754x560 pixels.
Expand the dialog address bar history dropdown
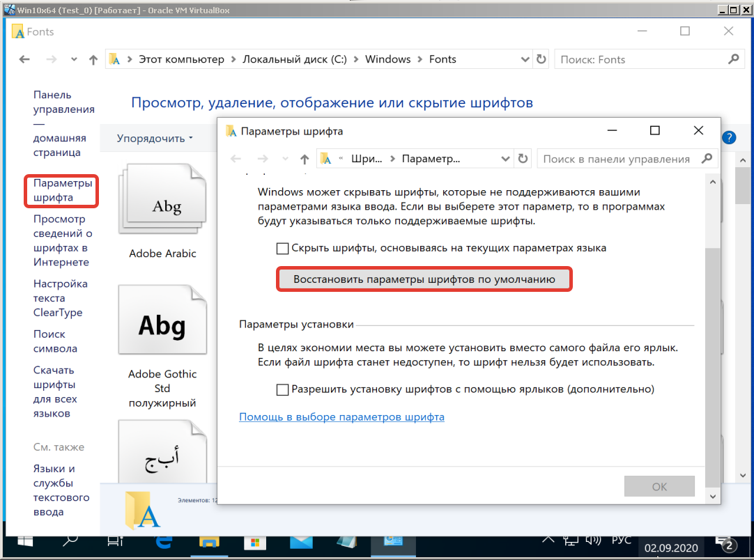(505, 159)
